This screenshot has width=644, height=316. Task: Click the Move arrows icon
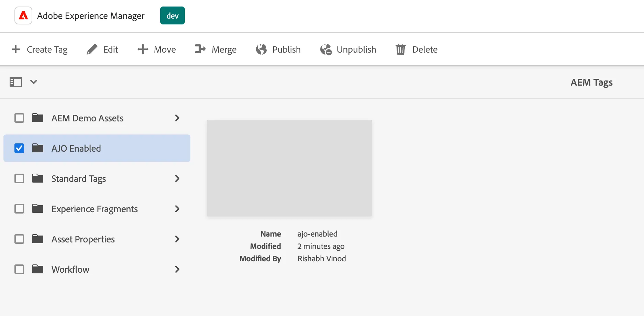click(x=143, y=49)
